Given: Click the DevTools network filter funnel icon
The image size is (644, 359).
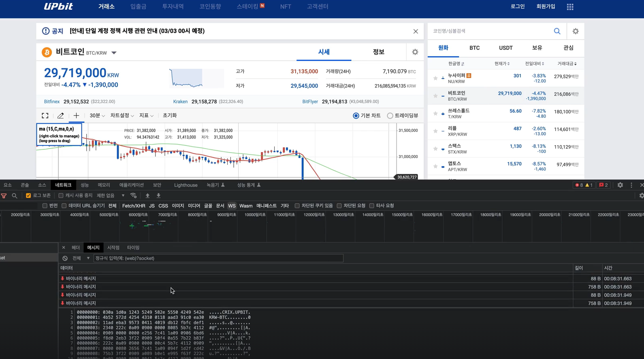Looking at the screenshot, I should pyautogui.click(x=4, y=196).
